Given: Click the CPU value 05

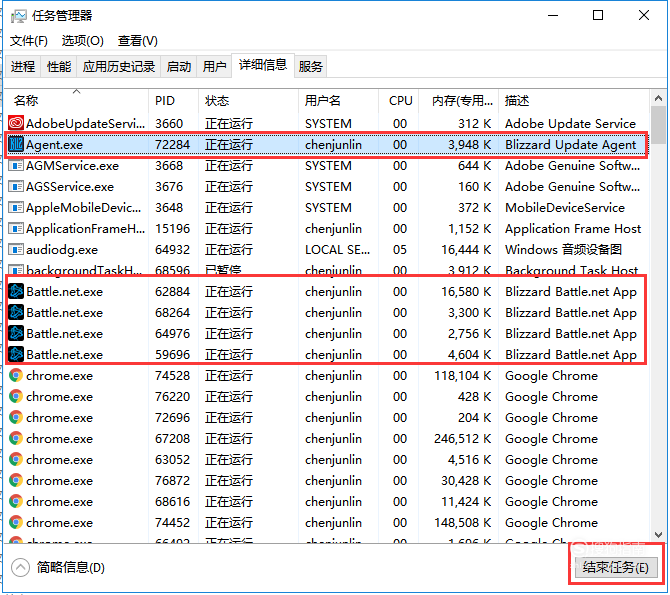Looking at the screenshot, I should coord(400,249).
